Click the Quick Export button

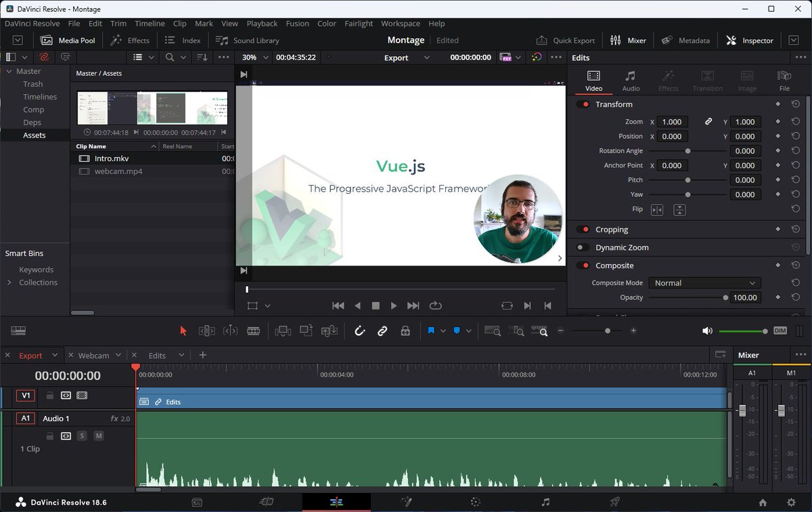566,40
